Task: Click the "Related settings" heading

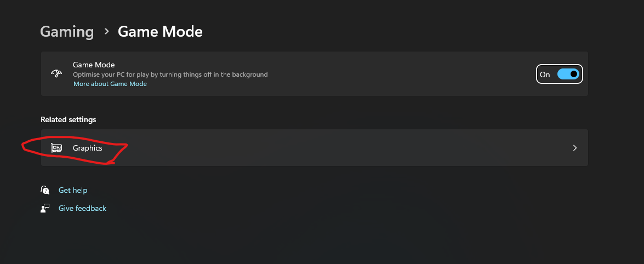Action: (69, 119)
